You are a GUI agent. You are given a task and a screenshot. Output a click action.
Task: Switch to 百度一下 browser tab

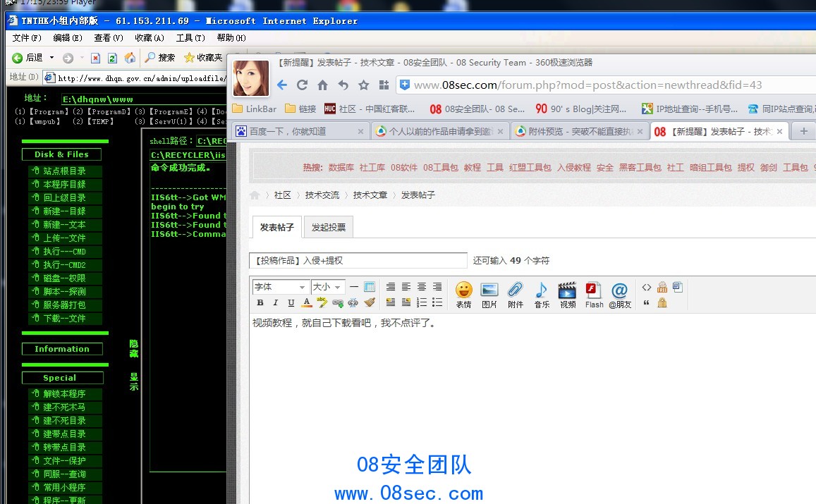pyautogui.click(x=300, y=132)
